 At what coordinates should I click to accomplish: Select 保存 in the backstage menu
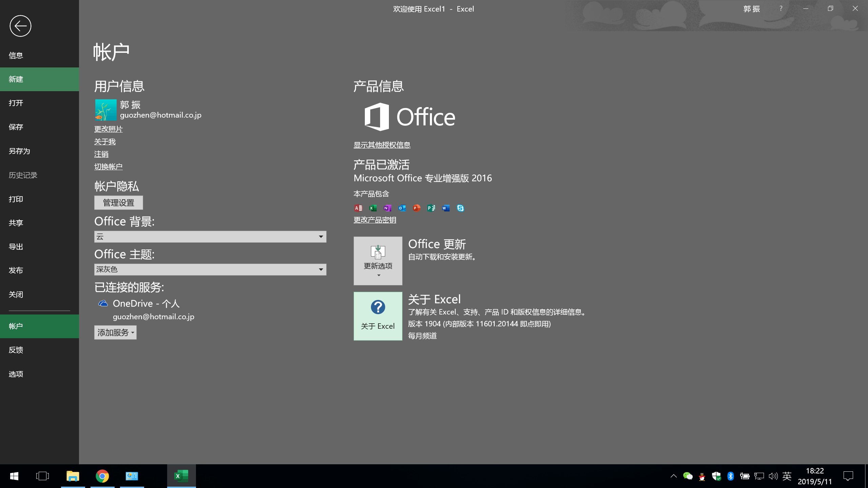click(x=39, y=127)
